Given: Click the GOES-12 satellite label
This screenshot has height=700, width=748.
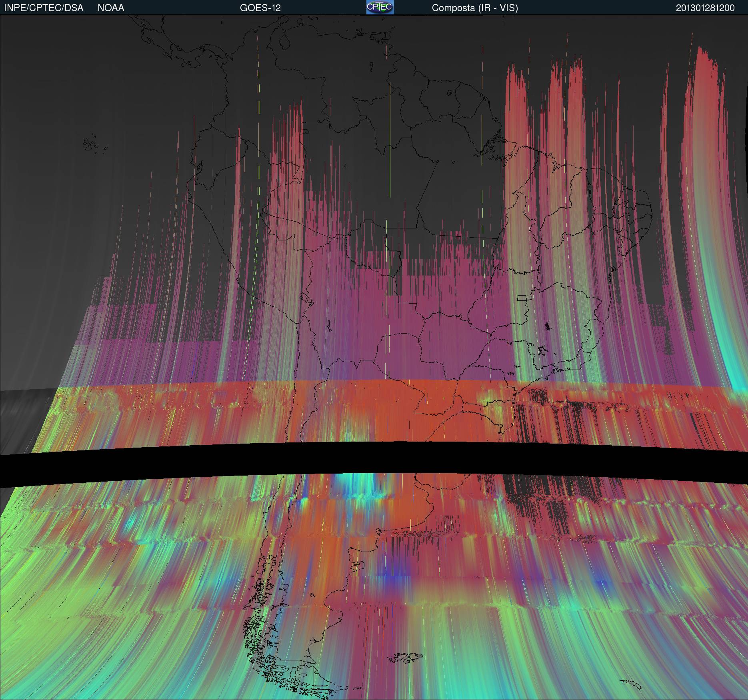Looking at the screenshot, I should click(260, 8).
